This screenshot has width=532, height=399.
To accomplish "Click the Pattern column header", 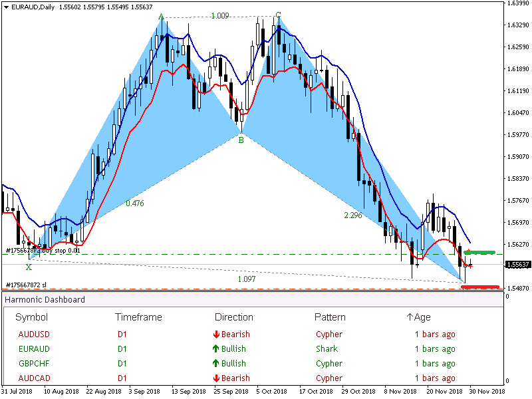I will (x=330, y=317).
